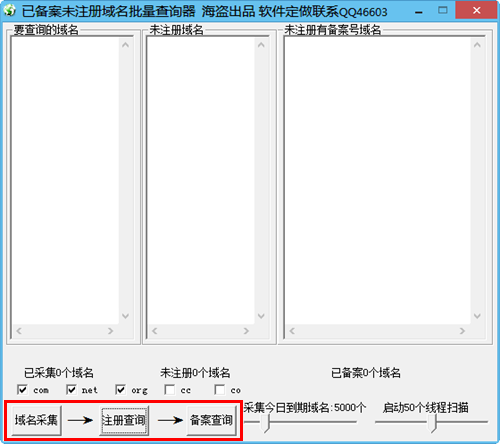Screen dimensions: 500x444
Task: Click right arrow of 未注册域名 horizontal scrollbar
Action: (246, 331)
